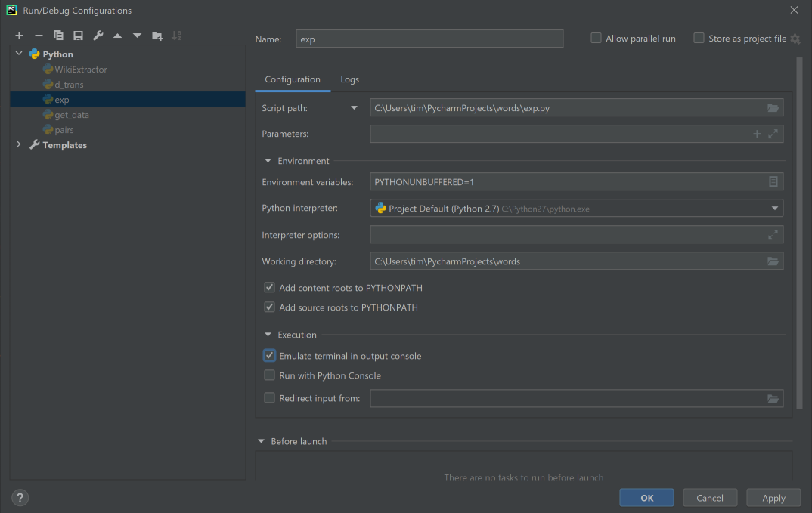Click the Save Configuration disk icon

click(78, 36)
